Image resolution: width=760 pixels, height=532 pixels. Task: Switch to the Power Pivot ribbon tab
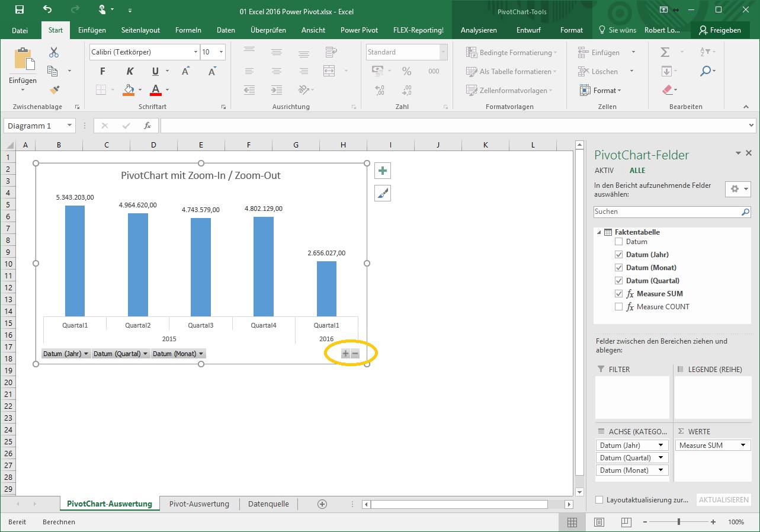click(x=359, y=30)
